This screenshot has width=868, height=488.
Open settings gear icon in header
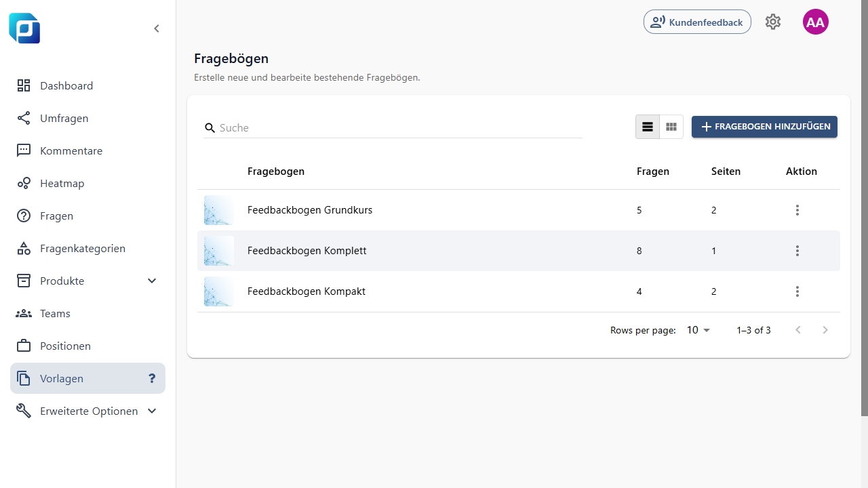coord(773,22)
